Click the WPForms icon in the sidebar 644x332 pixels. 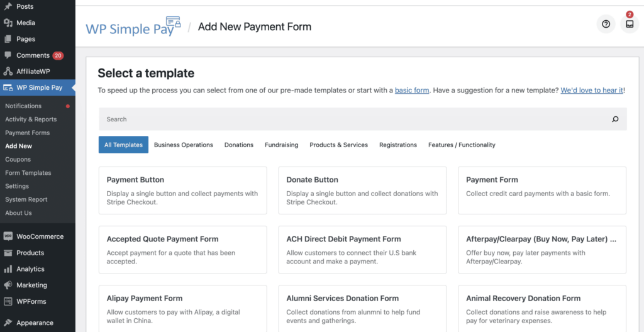pos(8,302)
